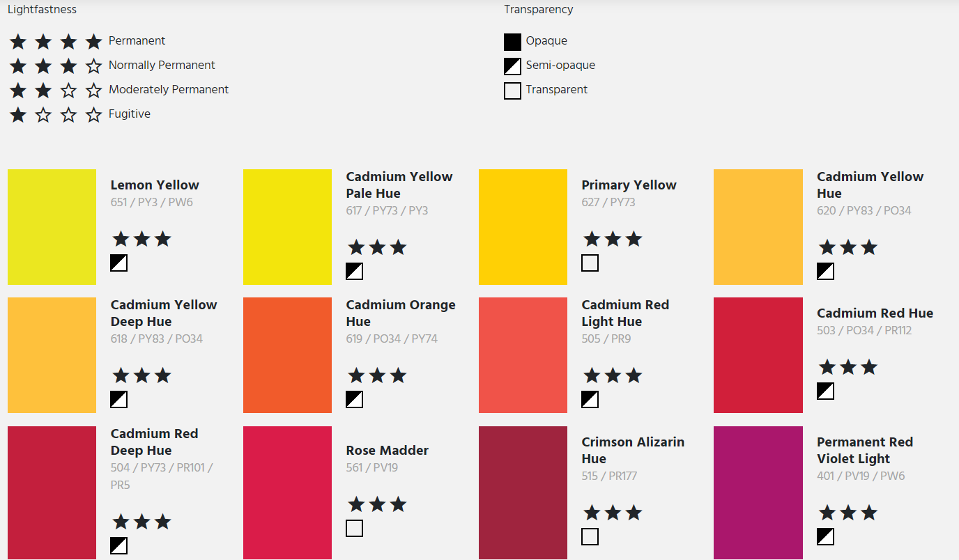
Task: Click the transparency icon under Rose Madder
Action: (354, 528)
